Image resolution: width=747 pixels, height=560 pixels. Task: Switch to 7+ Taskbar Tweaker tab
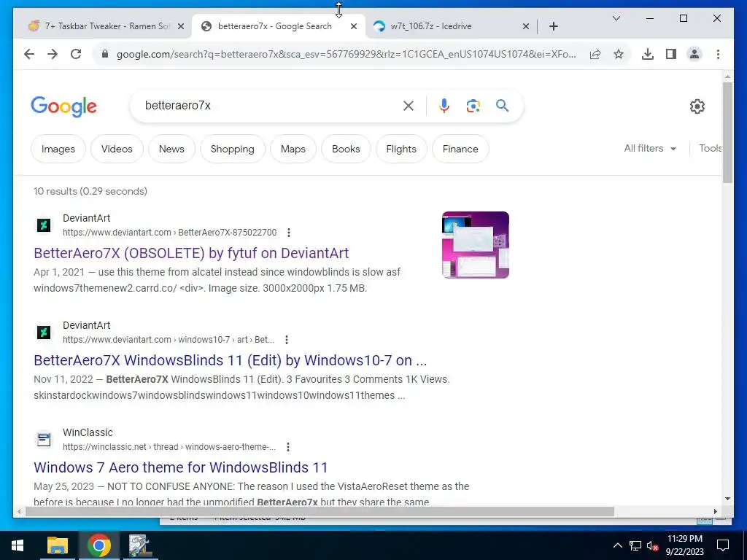[x=107, y=26]
